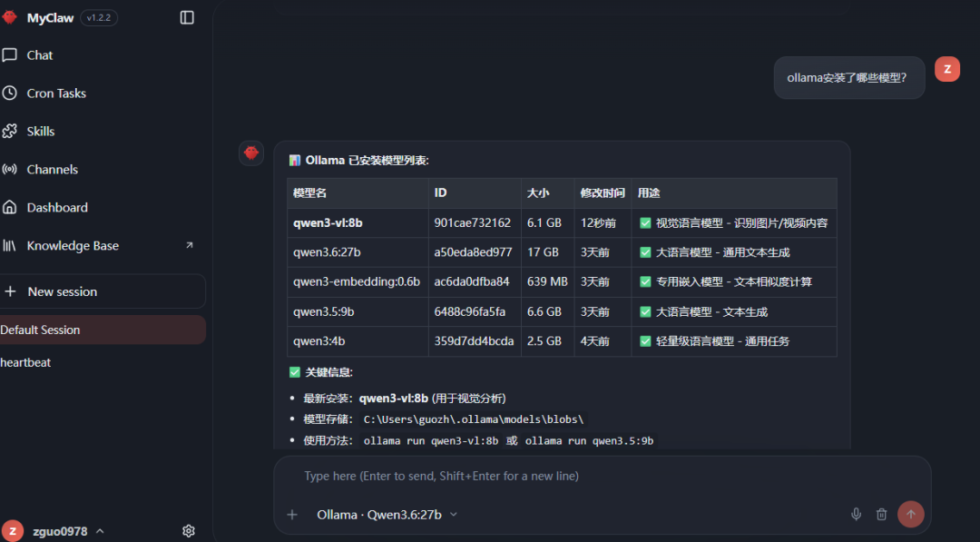Image resolution: width=980 pixels, height=542 pixels.
Task: Click the Dashboard home icon
Action: (x=9, y=208)
